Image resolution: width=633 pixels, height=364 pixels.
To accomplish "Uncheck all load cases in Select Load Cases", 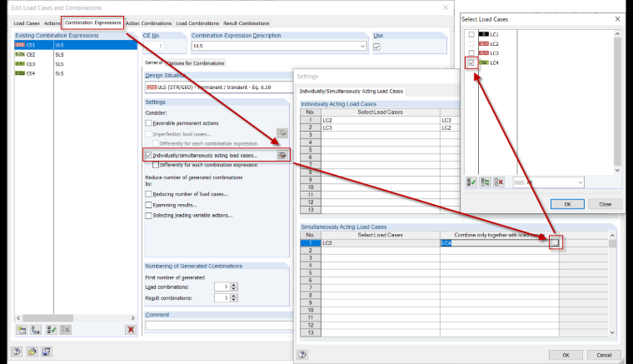I will [x=499, y=182].
